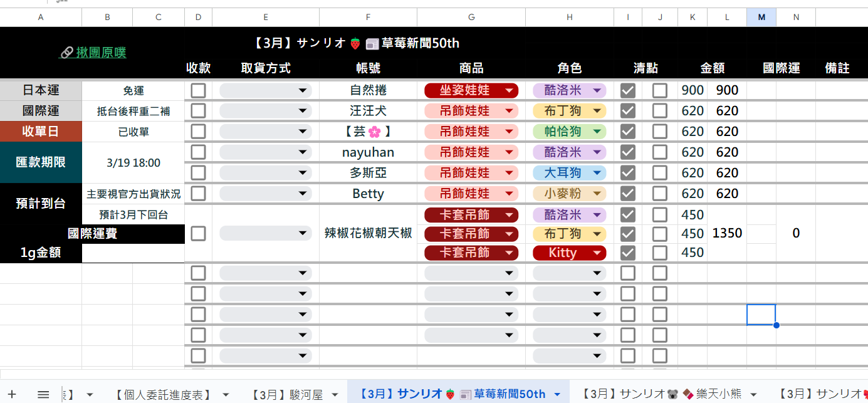Select the 【3月】サンリオ草莓新聞50th sheet tab
The image size is (868, 403).
[x=451, y=394]
